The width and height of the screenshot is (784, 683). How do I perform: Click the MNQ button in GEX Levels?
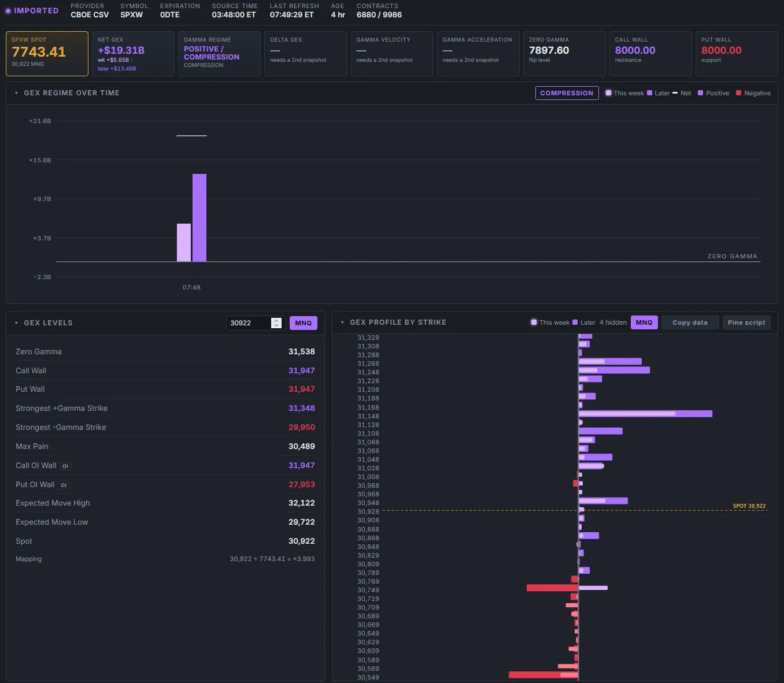[304, 323]
